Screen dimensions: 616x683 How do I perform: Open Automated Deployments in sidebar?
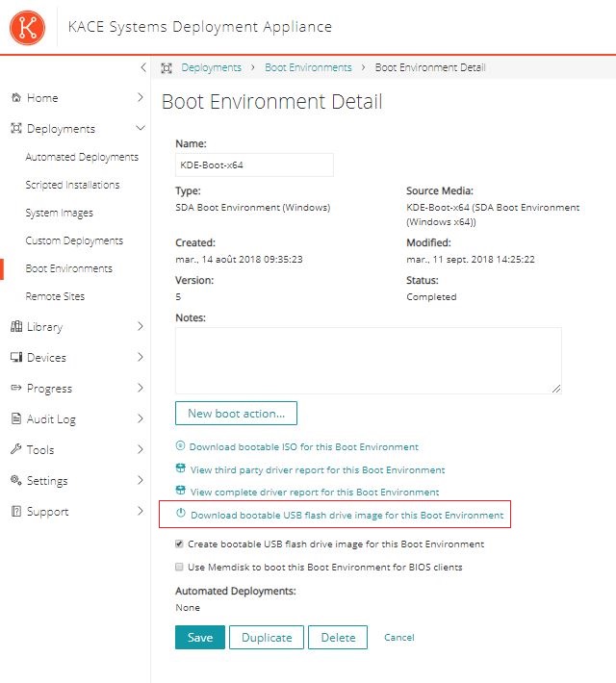(82, 157)
